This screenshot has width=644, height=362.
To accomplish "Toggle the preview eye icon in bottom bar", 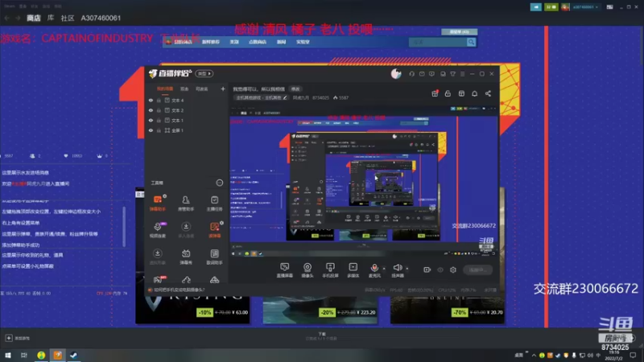I will [440, 269].
